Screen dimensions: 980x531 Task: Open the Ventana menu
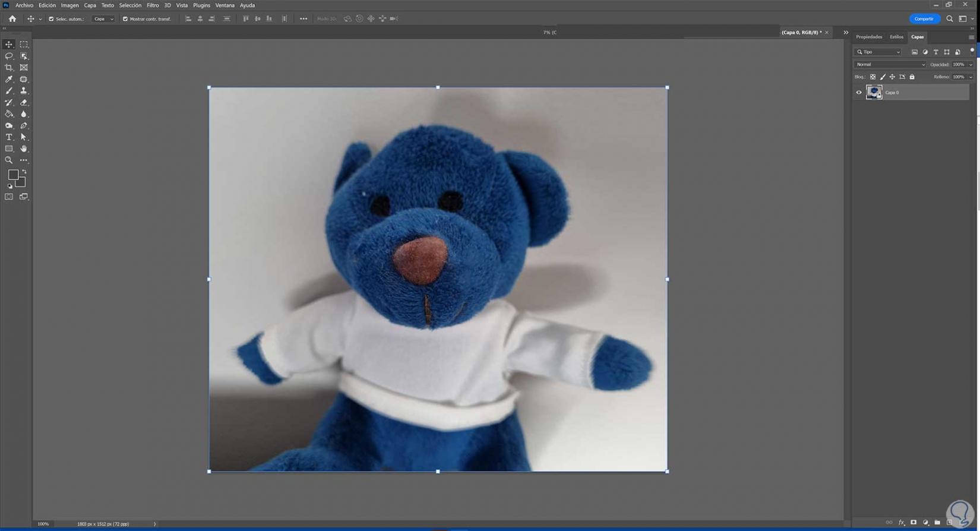click(x=225, y=5)
